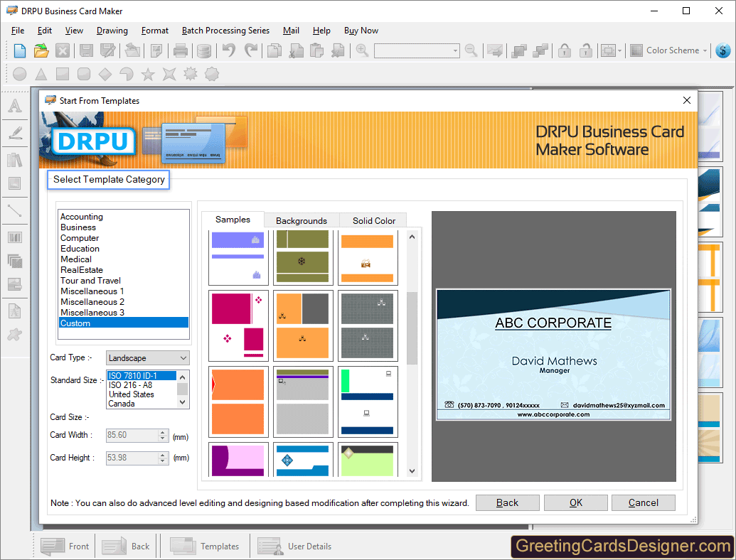736x560 pixels.
Task: Select the Pencil drawing tool
Action: click(x=15, y=133)
